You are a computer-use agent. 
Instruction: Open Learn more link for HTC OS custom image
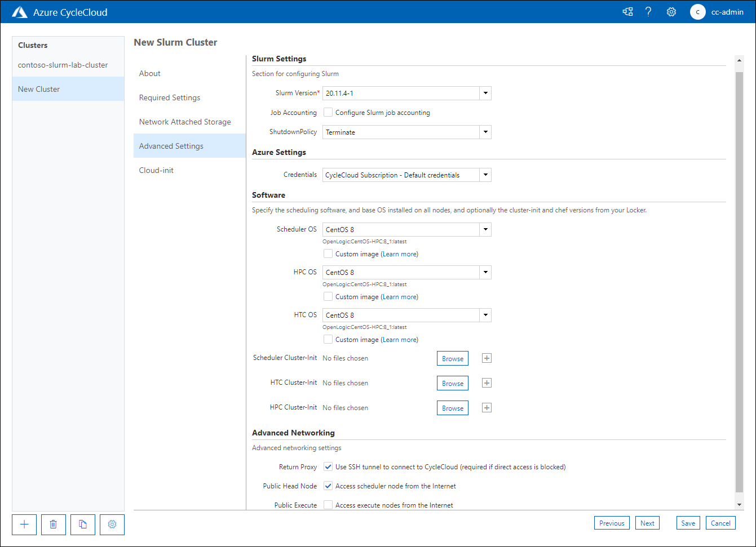click(x=400, y=339)
